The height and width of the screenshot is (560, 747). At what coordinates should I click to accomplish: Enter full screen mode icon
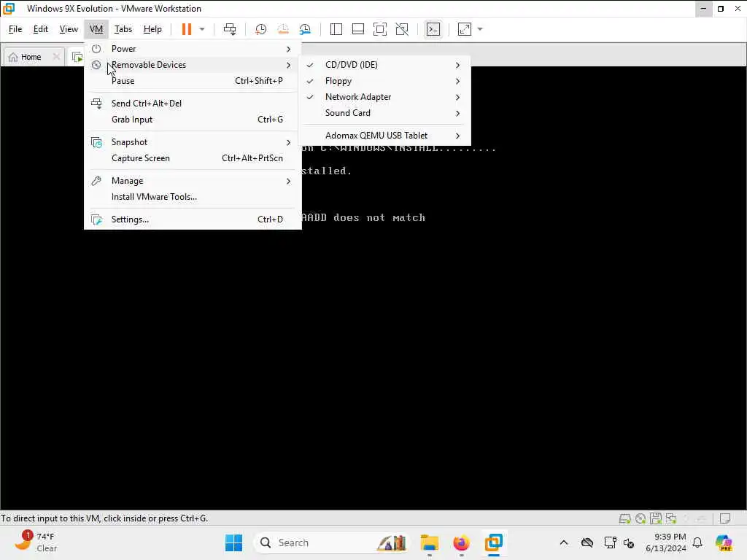pyautogui.click(x=379, y=29)
